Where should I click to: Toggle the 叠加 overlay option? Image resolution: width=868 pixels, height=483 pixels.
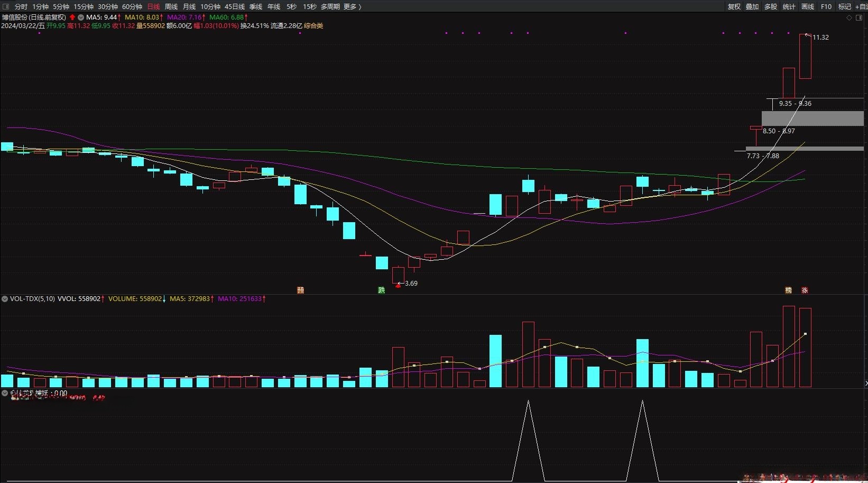pos(752,6)
